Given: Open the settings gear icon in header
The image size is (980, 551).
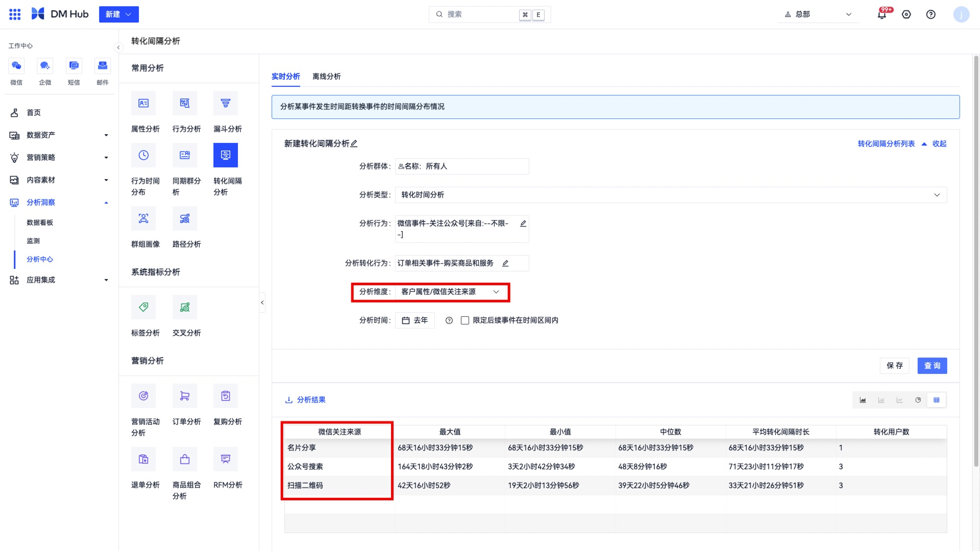Looking at the screenshot, I should click(906, 14).
